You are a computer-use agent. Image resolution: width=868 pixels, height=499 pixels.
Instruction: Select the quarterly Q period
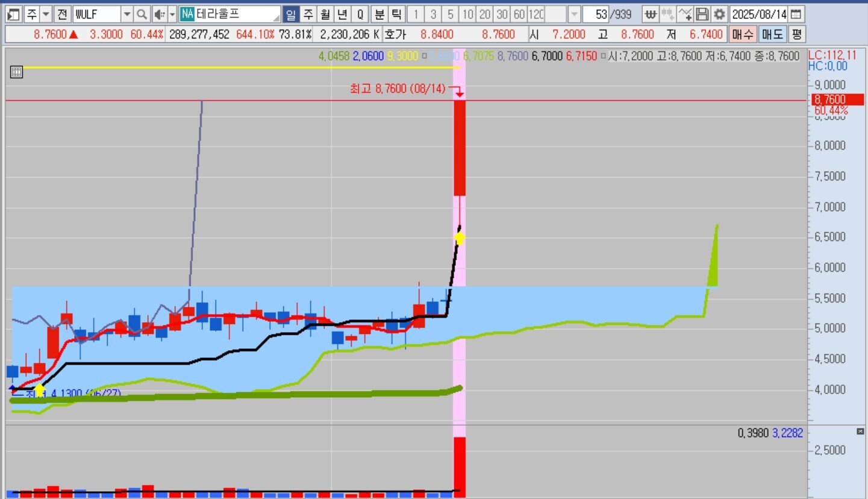[360, 14]
